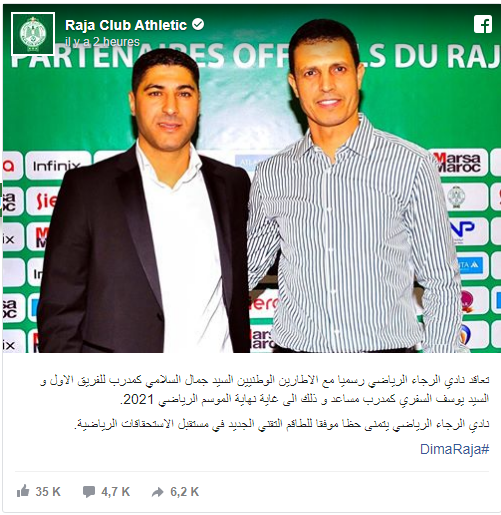Image resolution: width=501 pixels, height=515 pixels.
Task: Follow the #DimaRaja hashtag link
Action: 454,449
